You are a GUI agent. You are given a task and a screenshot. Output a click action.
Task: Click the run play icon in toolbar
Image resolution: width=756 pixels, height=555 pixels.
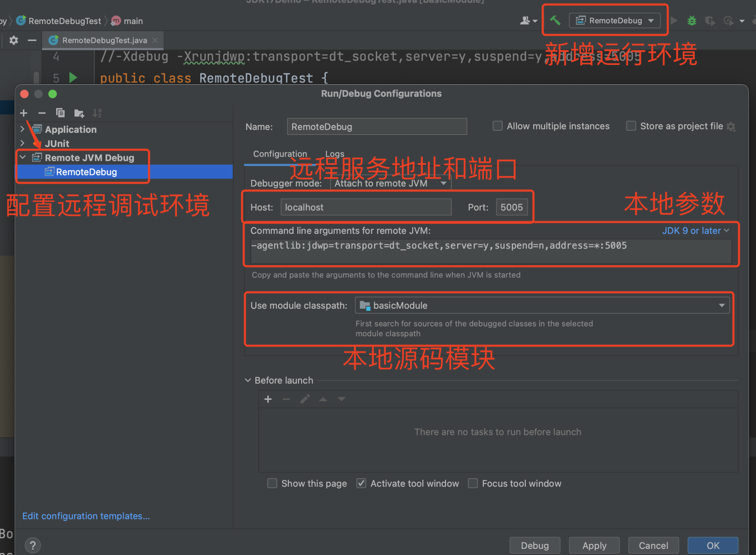click(x=674, y=21)
